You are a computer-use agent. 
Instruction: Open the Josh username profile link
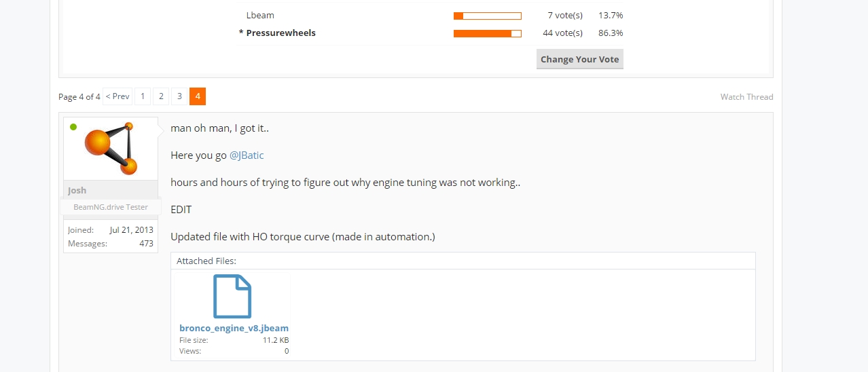[x=77, y=191]
